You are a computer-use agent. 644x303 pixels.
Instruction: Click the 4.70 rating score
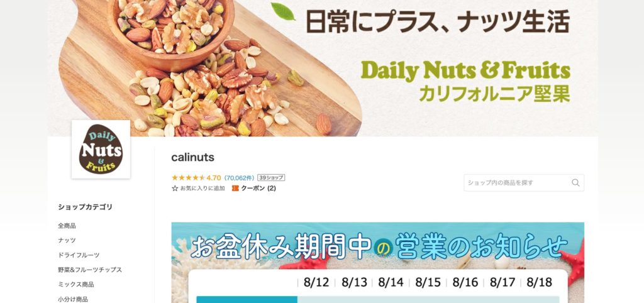[x=214, y=178]
